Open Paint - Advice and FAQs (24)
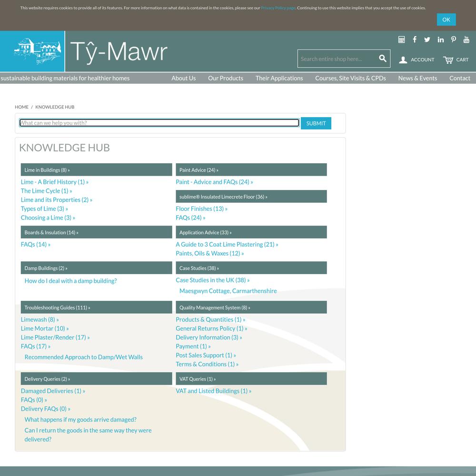The width and height of the screenshot is (476, 476). (214, 182)
